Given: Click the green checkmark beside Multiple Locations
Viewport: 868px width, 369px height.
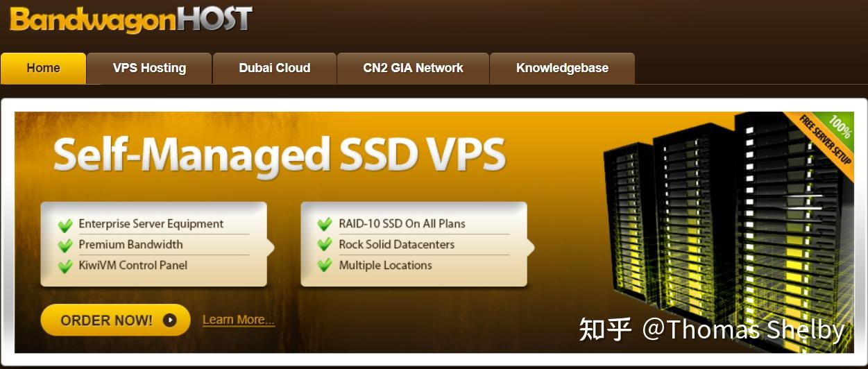Looking at the screenshot, I should (x=325, y=266).
